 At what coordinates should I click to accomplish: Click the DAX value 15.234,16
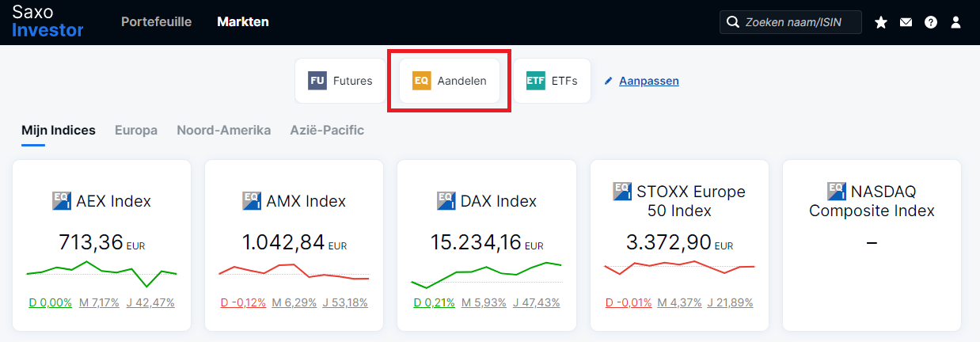(x=477, y=241)
